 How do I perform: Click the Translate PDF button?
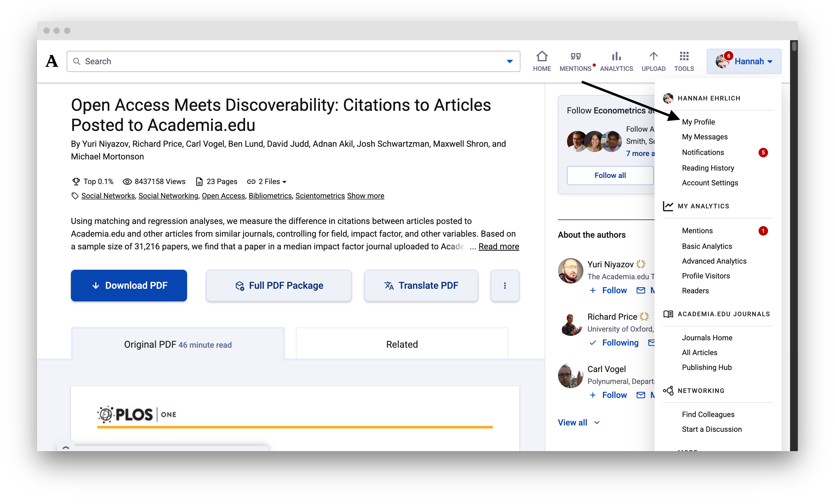pyautogui.click(x=421, y=286)
